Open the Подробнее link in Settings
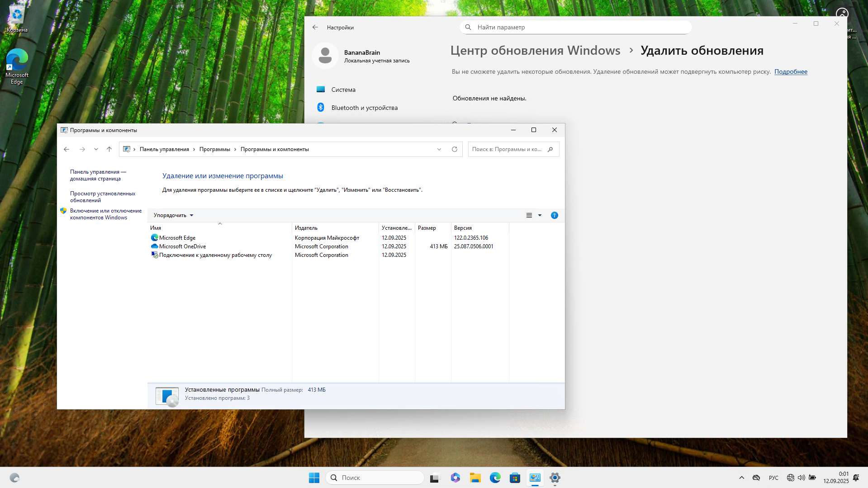The width and height of the screenshot is (868, 488). tap(791, 71)
